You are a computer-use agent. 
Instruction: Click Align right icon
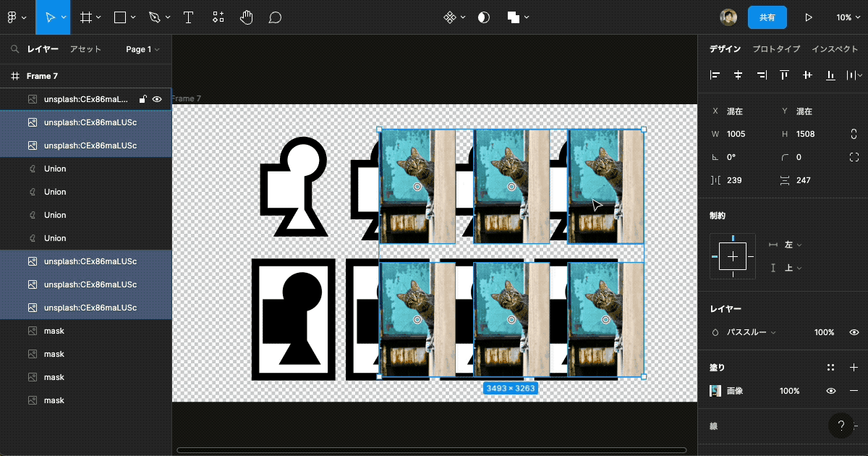point(761,75)
